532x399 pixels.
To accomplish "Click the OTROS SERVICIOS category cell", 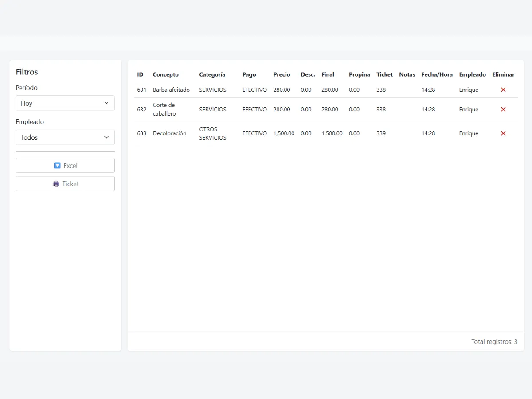I will pyautogui.click(x=212, y=133).
